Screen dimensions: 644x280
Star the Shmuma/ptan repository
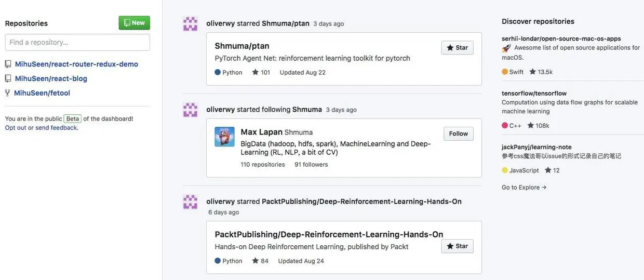[x=457, y=48]
